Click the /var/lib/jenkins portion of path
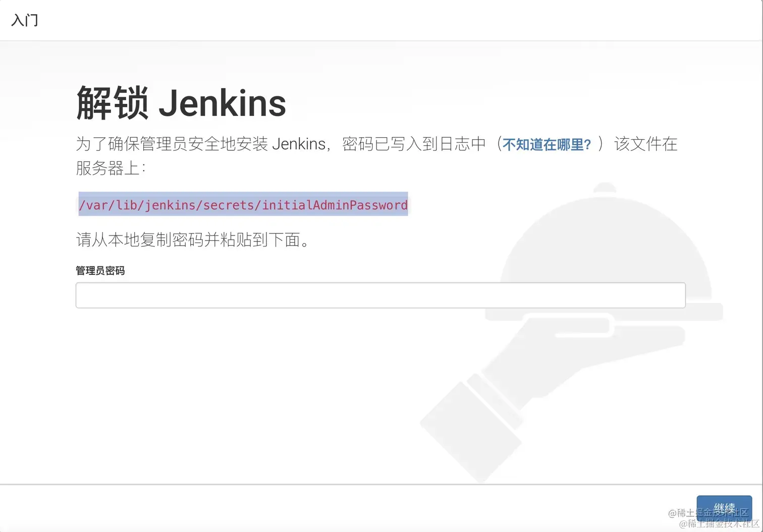The image size is (763, 532). 137,205
